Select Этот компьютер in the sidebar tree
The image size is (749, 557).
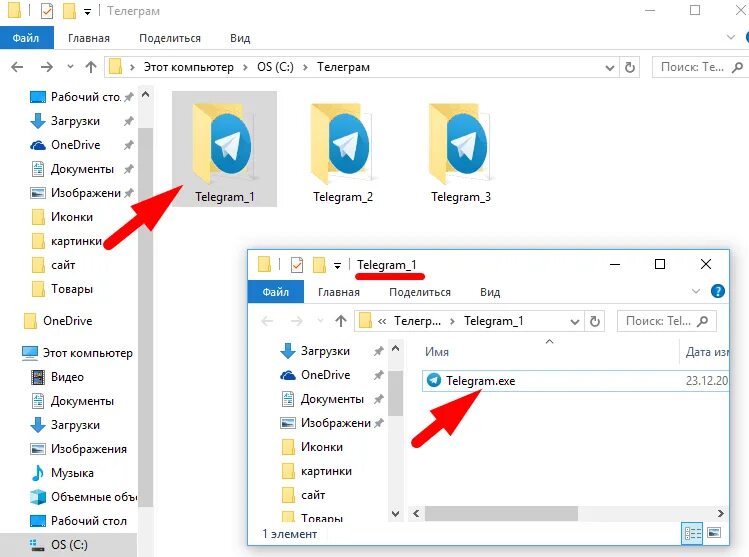point(77,353)
